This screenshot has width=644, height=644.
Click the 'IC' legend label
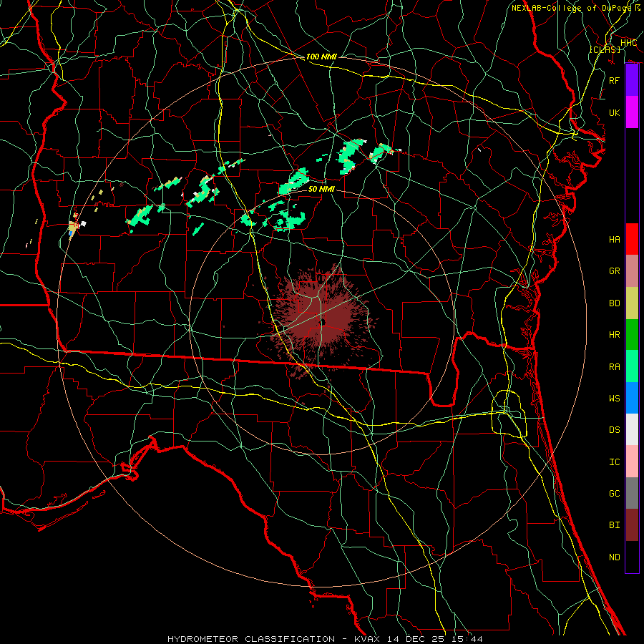pyautogui.click(x=615, y=462)
